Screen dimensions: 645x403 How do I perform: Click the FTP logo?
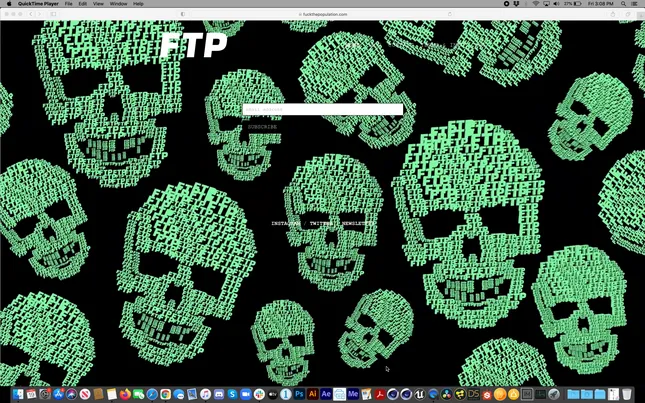click(x=193, y=45)
